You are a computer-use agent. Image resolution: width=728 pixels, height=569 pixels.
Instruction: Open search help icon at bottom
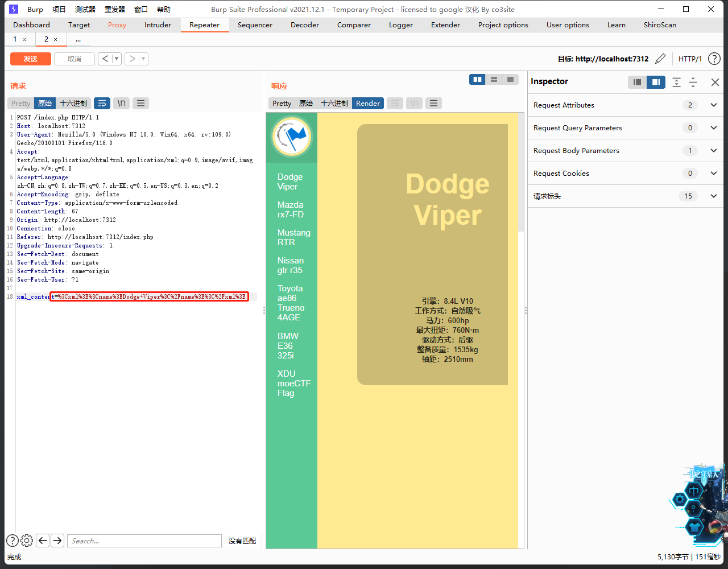pyautogui.click(x=13, y=541)
